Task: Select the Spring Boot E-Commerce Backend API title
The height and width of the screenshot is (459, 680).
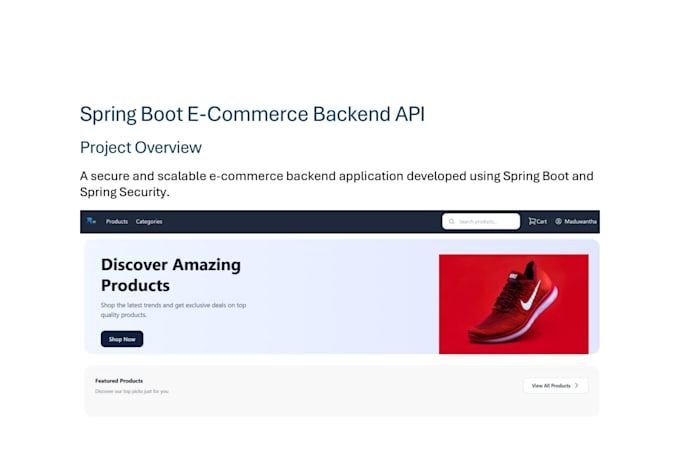Action: click(252, 114)
